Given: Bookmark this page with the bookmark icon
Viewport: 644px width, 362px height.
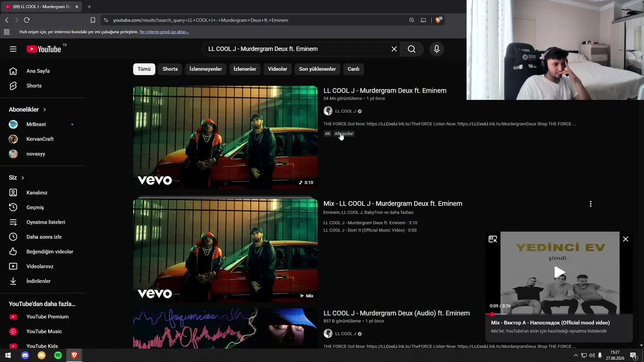Looking at the screenshot, I should 93,20.
